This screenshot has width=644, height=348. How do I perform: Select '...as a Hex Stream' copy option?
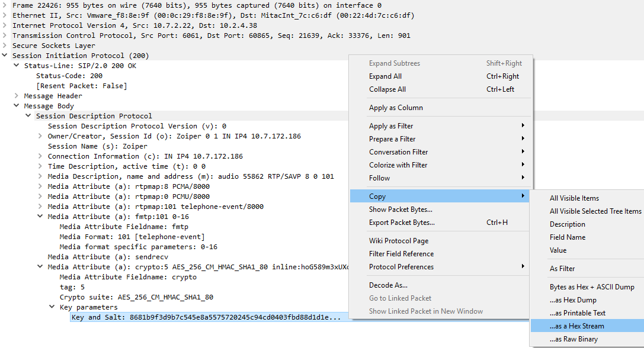(576, 326)
